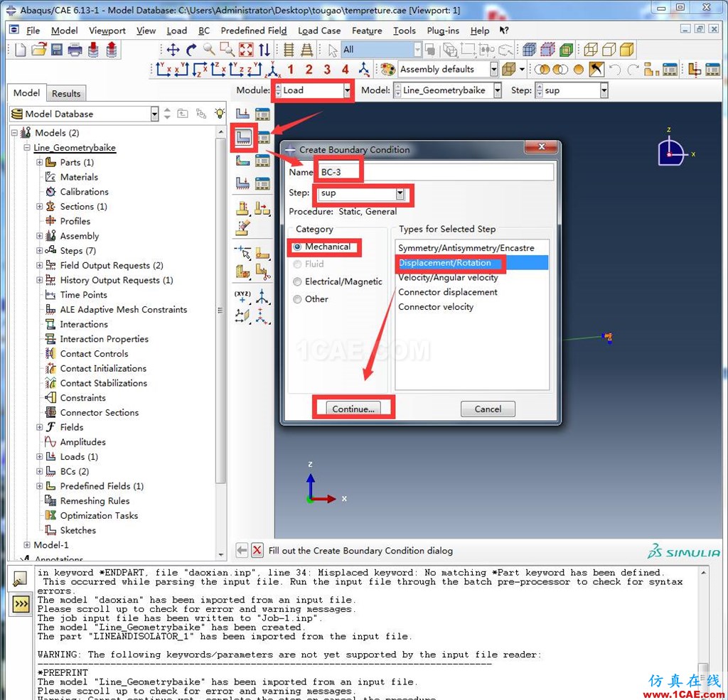Select the Other category radio button

[297, 299]
